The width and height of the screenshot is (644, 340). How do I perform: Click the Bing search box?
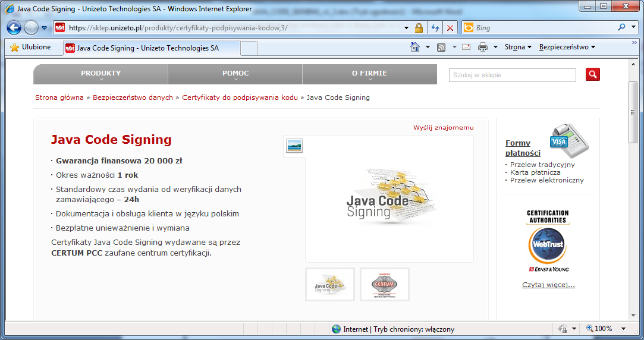(538, 28)
